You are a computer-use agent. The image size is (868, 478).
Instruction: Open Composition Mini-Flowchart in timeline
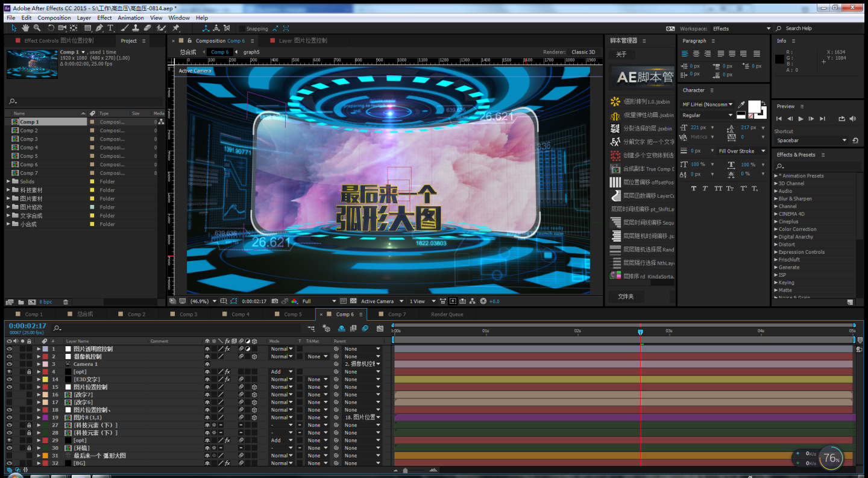click(311, 329)
